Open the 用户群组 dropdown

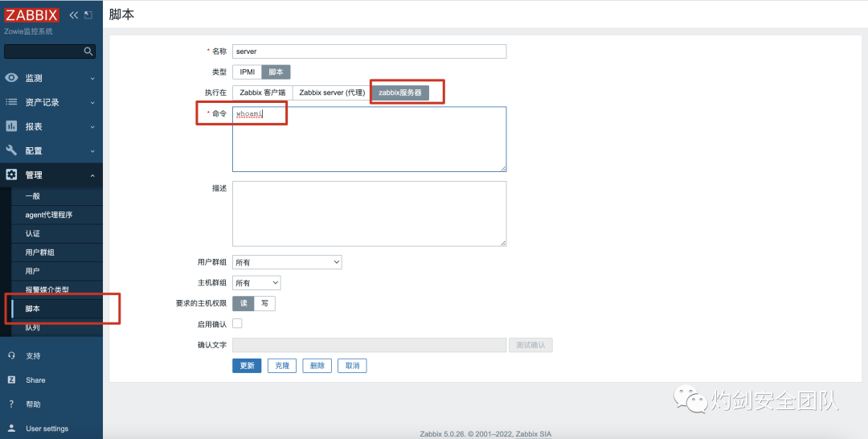287,262
